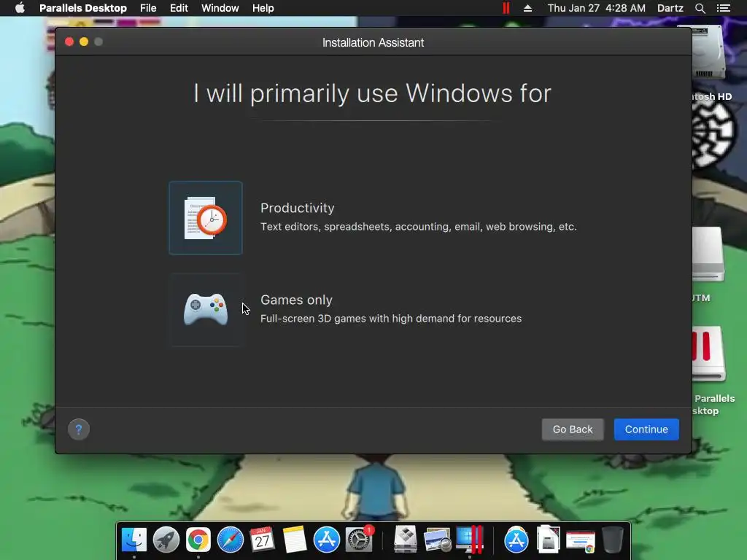Launch Safari from the Dock

230,540
